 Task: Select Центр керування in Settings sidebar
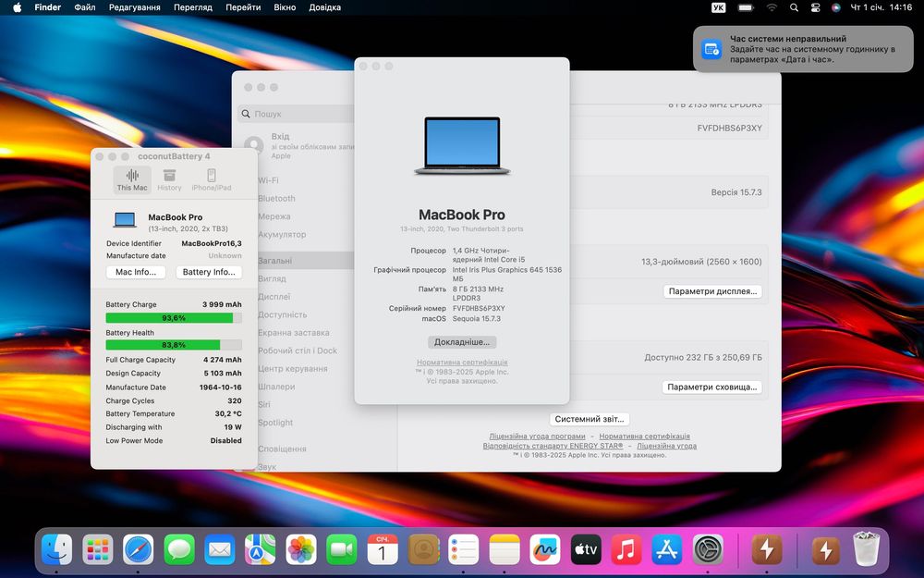[292, 369]
